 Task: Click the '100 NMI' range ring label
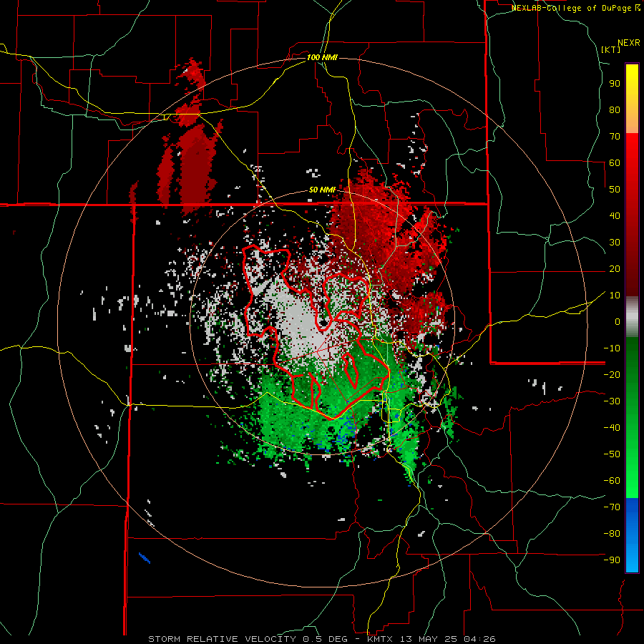pyautogui.click(x=322, y=57)
